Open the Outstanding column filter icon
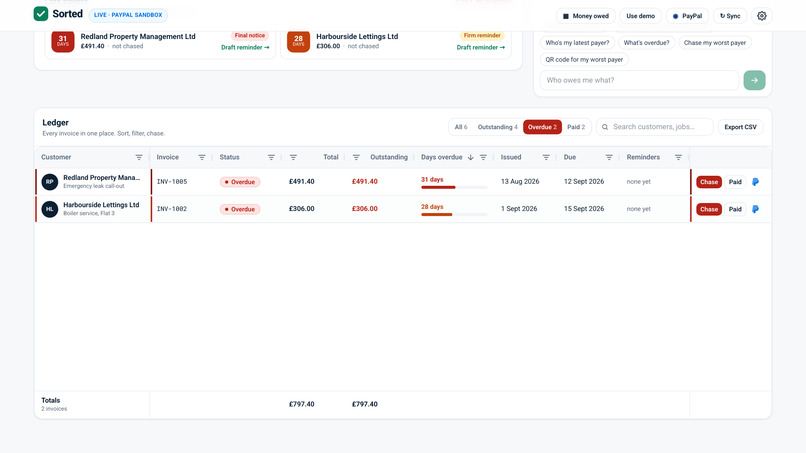The image size is (806, 453). [x=356, y=157]
